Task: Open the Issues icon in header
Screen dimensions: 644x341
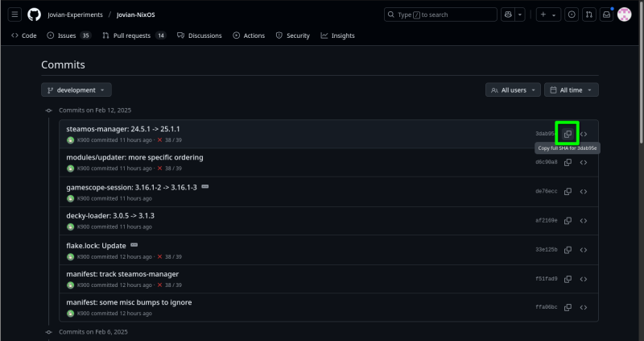Action: 572,15
